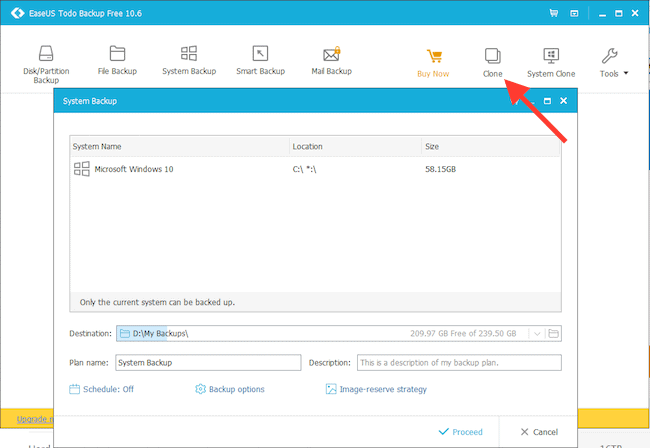Select the Microsoft Windows 10 system row

315,169
